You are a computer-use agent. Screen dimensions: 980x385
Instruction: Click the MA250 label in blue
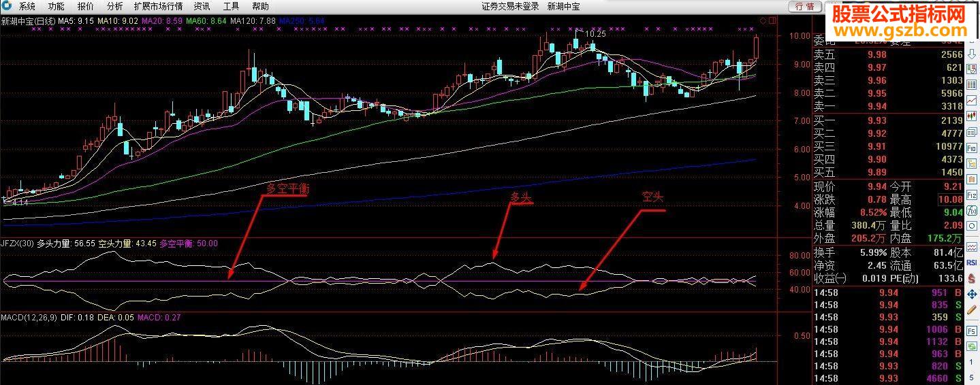[302, 21]
